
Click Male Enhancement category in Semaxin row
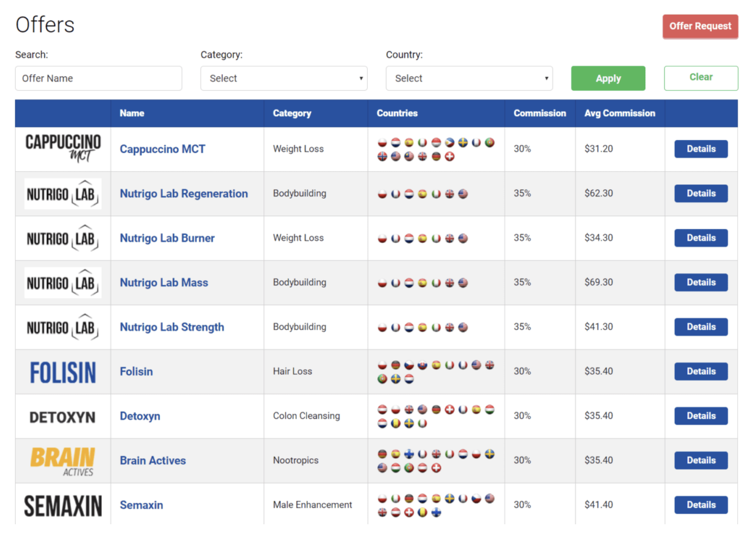312,505
